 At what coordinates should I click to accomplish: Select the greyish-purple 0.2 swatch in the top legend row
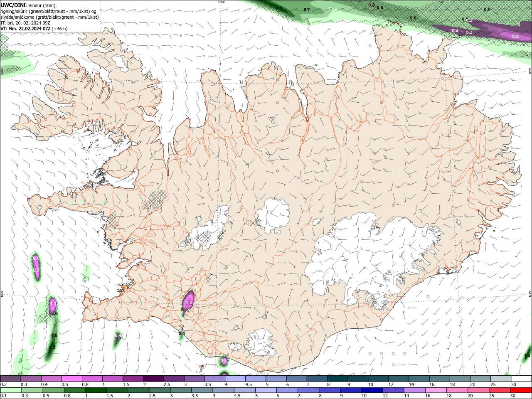coord(10,379)
